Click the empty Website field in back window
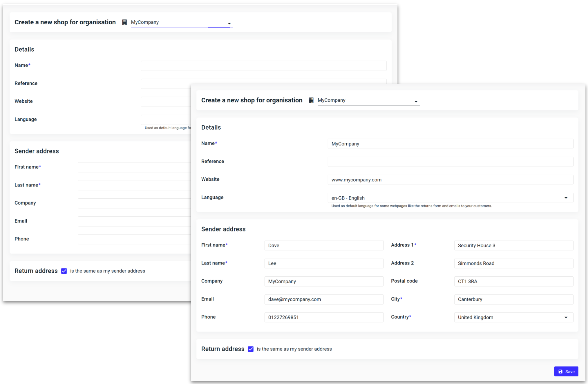This screenshot has height=384, width=588. [x=166, y=102]
